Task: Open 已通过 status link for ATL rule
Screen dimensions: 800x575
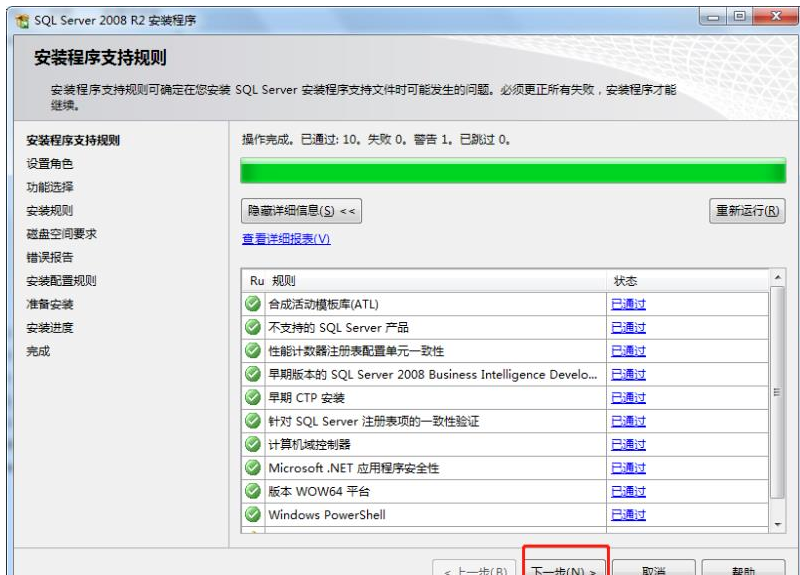Action: click(629, 304)
